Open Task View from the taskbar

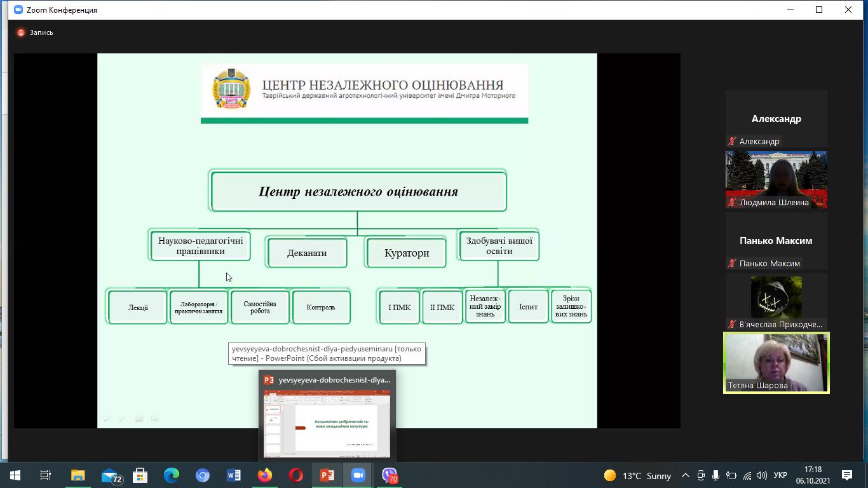point(46,475)
